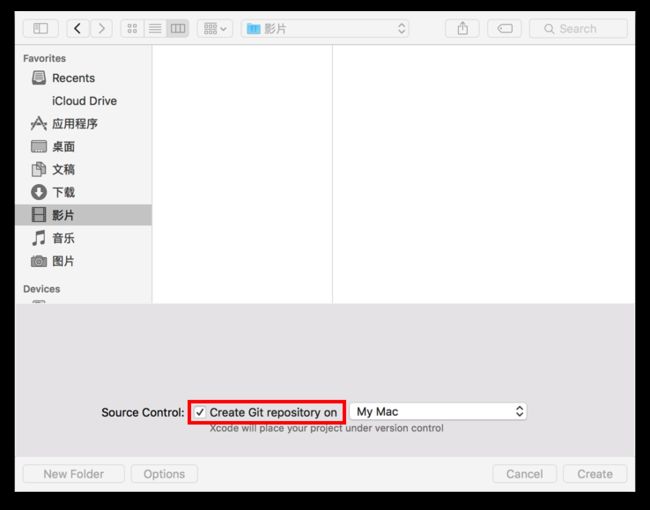Click the camera icon beside 图片
650x510 pixels.
39,261
